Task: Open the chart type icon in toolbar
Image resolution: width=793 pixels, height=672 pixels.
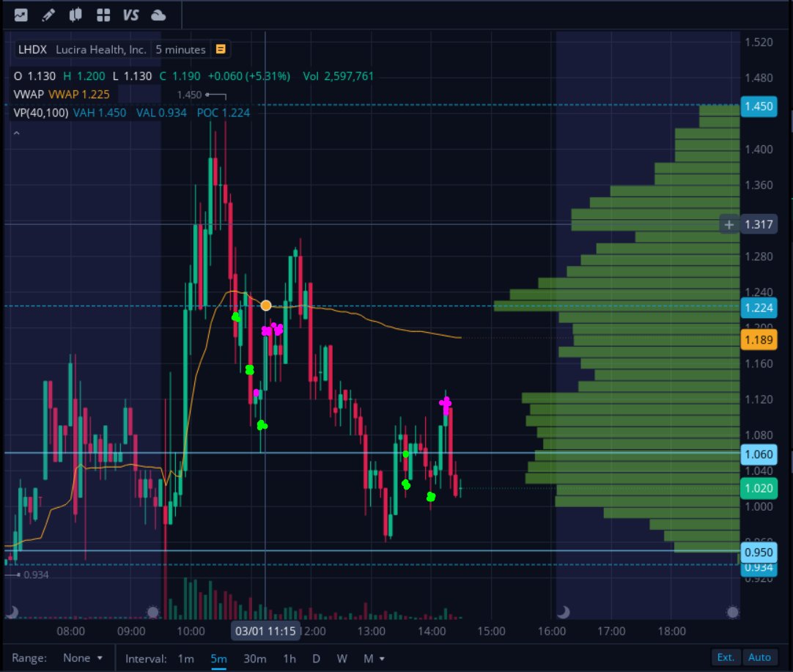Action: 21,15
